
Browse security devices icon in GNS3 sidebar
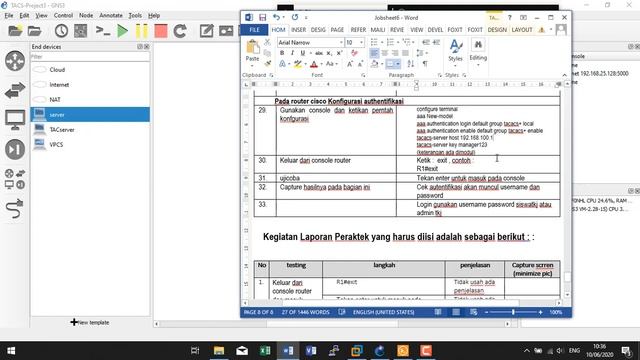(x=15, y=149)
